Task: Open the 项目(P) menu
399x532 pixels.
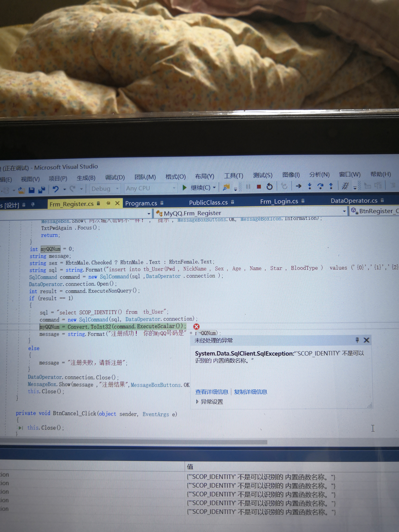Action: coord(58,178)
